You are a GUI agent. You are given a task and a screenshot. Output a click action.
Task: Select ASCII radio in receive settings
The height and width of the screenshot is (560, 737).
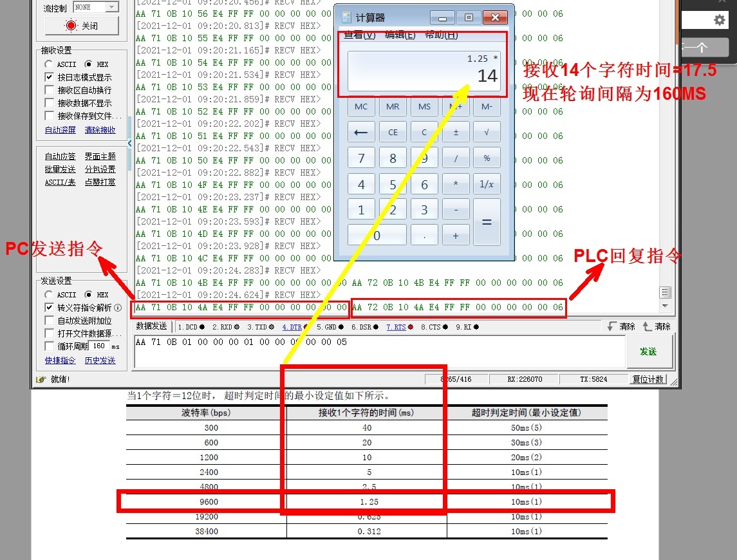pyautogui.click(x=50, y=64)
